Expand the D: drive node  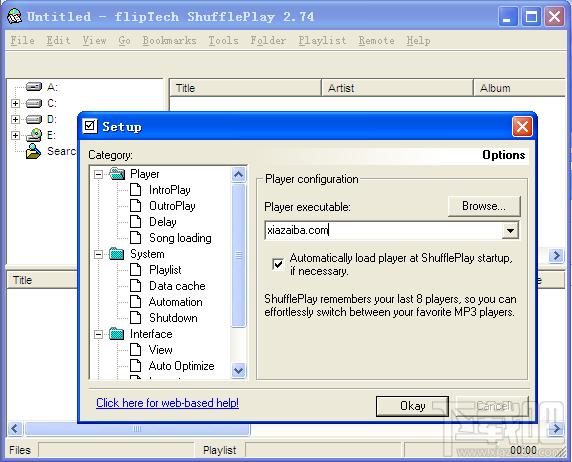pyautogui.click(x=15, y=119)
